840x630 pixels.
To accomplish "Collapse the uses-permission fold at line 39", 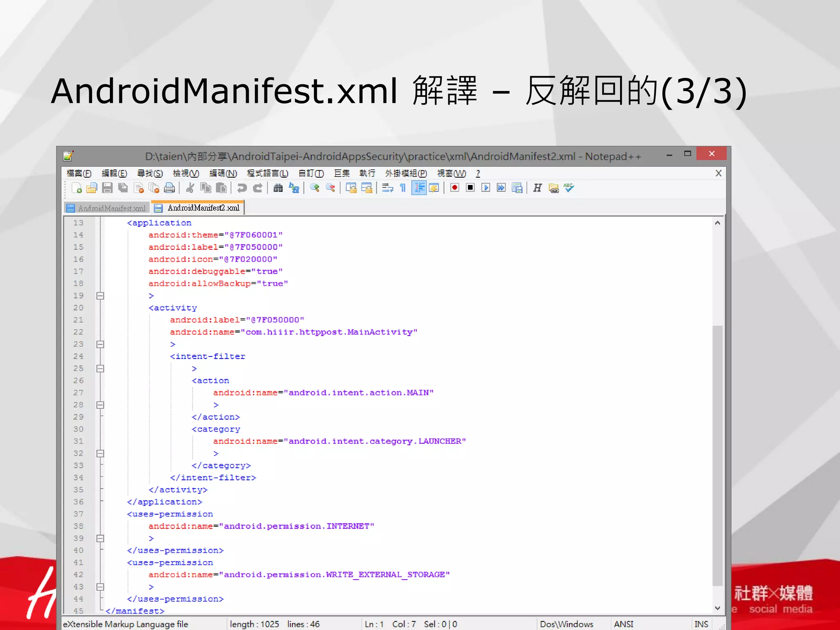I will [x=100, y=538].
